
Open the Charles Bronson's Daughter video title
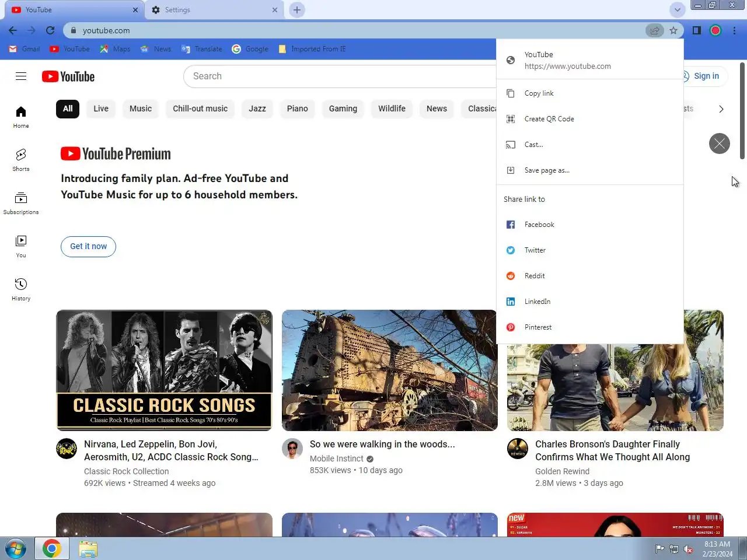[x=612, y=450]
